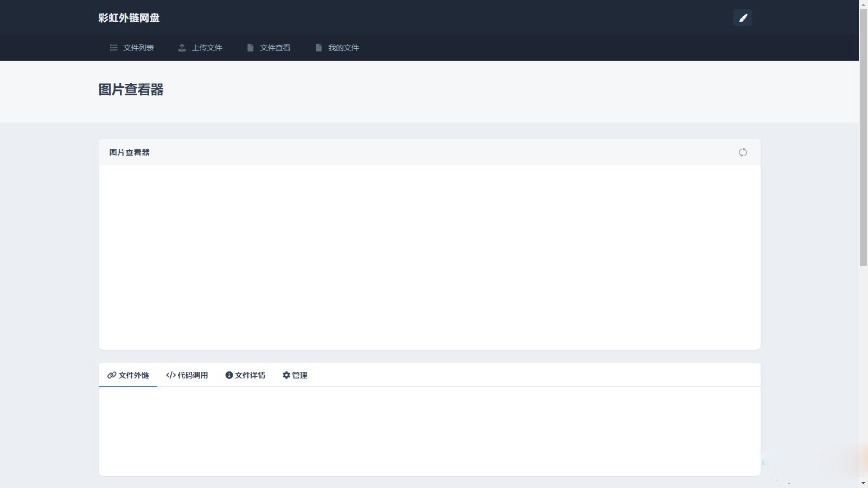Click the document icon beside 我的文件
This screenshot has height=488, width=868.
318,48
